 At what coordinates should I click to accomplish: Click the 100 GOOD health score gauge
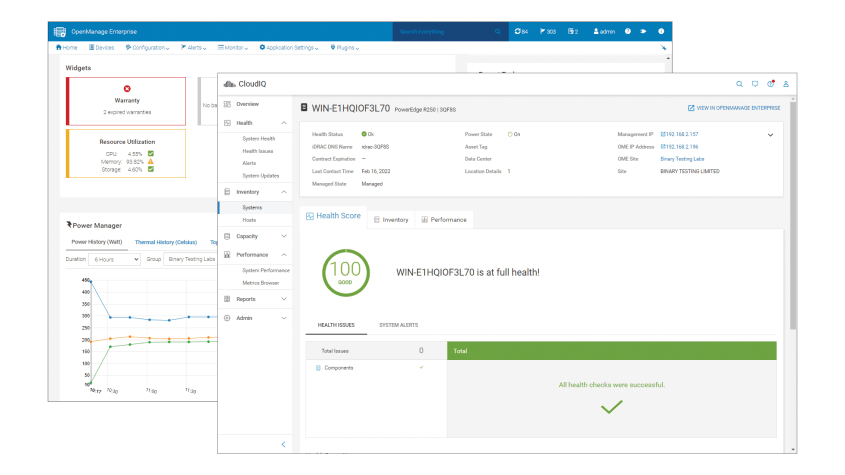coord(345,272)
